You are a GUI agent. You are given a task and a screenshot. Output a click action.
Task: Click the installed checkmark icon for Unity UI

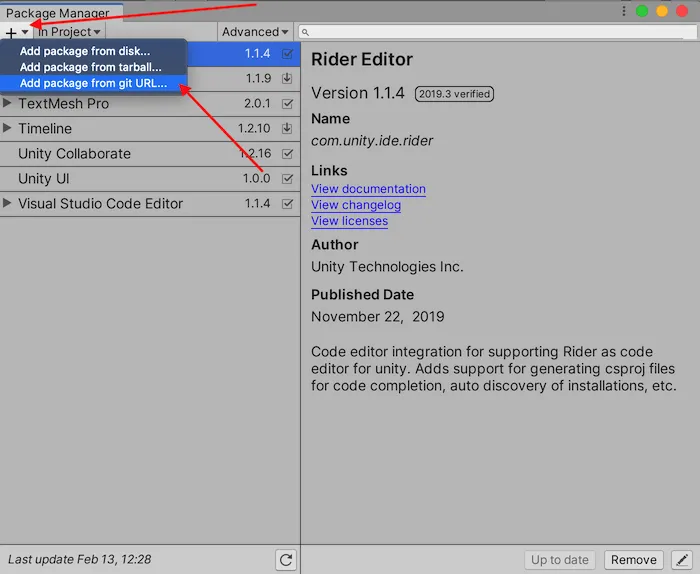pyautogui.click(x=287, y=179)
